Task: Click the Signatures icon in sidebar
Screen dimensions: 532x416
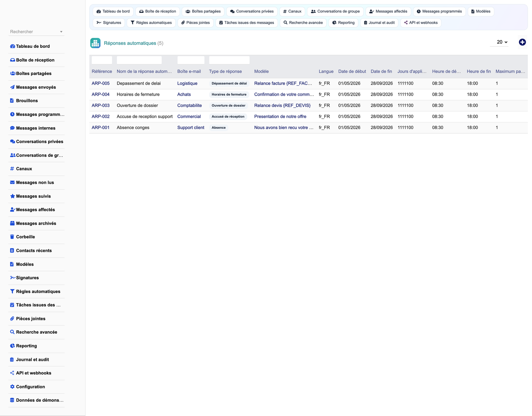Action: 13,278
